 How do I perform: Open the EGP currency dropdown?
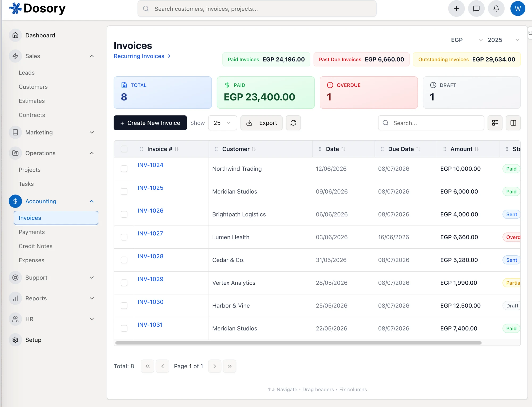click(467, 40)
